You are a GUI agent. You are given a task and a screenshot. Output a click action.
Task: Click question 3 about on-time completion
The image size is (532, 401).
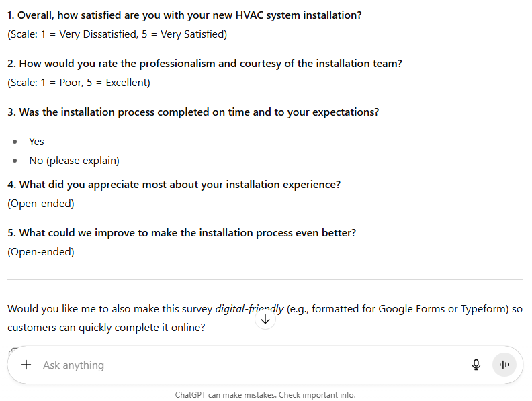tap(193, 112)
